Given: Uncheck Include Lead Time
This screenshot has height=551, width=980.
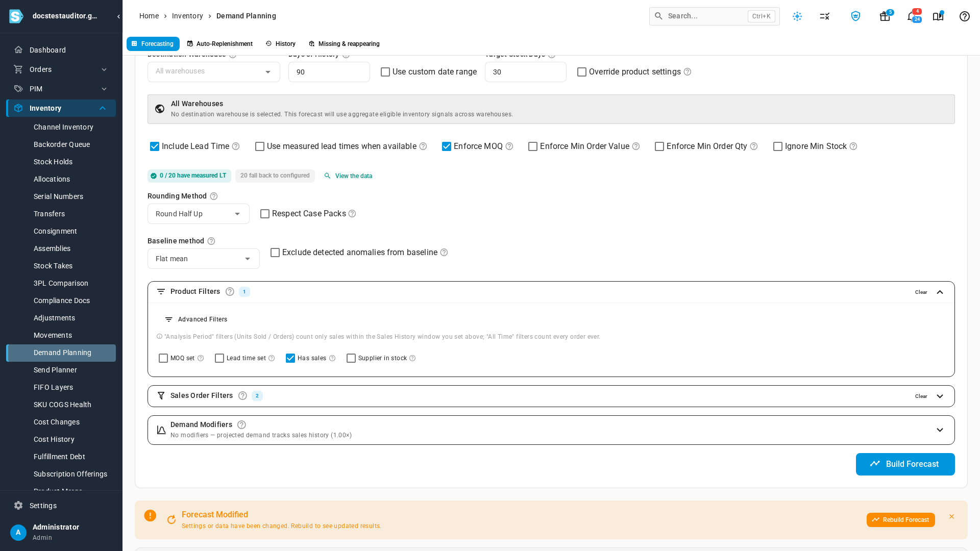Looking at the screenshot, I should pyautogui.click(x=155, y=146).
